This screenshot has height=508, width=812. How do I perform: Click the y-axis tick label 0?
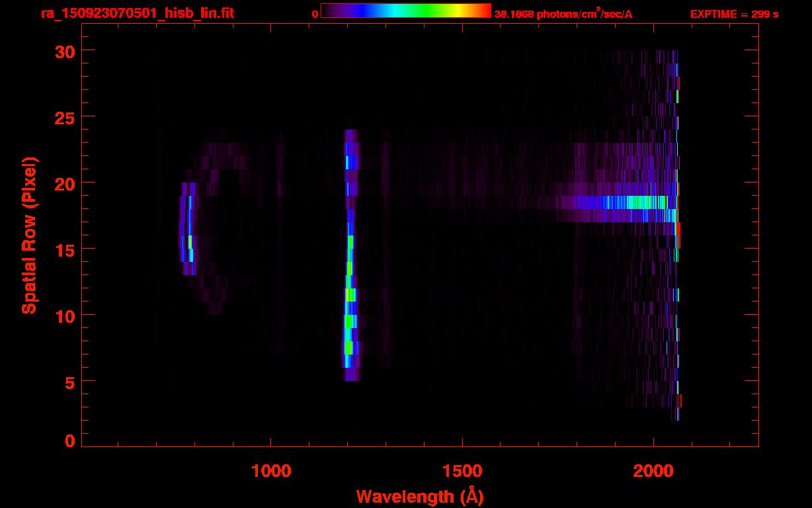(68, 441)
